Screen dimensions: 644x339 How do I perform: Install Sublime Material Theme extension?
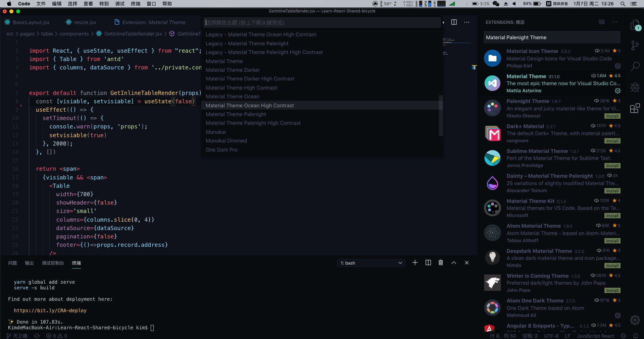tap(612, 166)
